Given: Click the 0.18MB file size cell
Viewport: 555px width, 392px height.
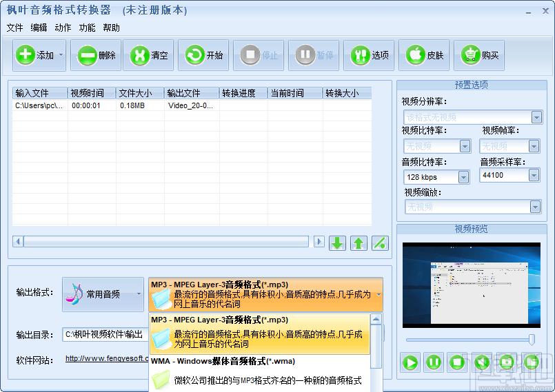Looking at the screenshot, I should (x=132, y=105).
